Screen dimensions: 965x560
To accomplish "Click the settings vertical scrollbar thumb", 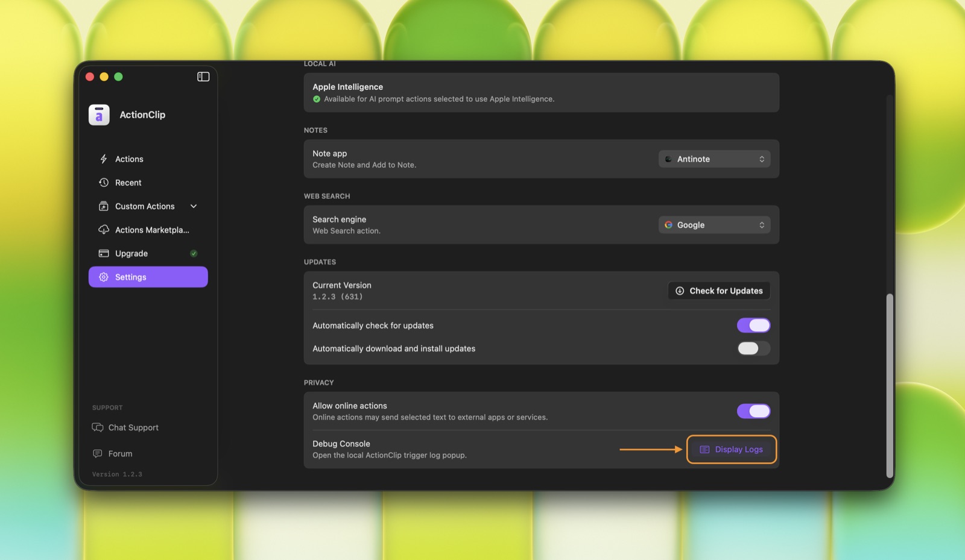I will pos(890,386).
